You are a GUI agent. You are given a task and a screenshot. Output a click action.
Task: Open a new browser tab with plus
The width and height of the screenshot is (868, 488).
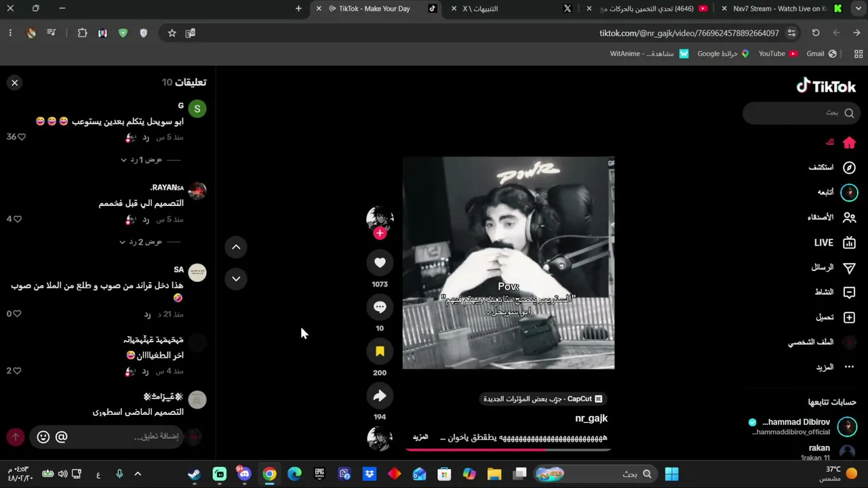[x=298, y=9]
